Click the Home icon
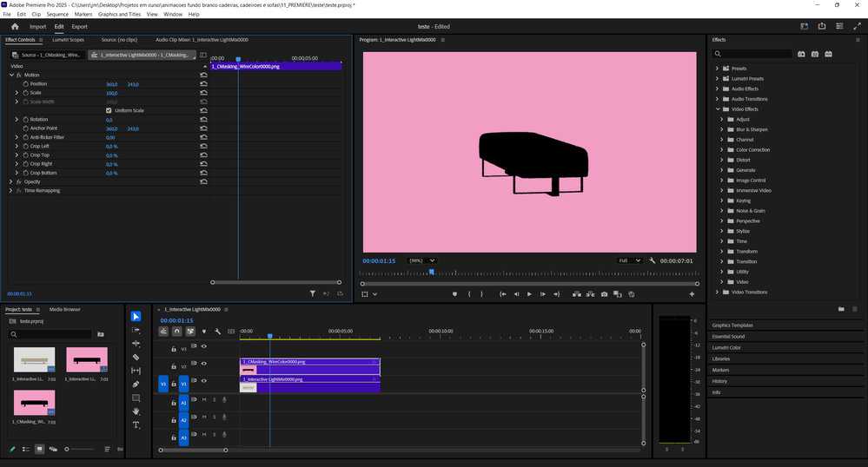Viewport: 868px width, 467px height. [15, 27]
